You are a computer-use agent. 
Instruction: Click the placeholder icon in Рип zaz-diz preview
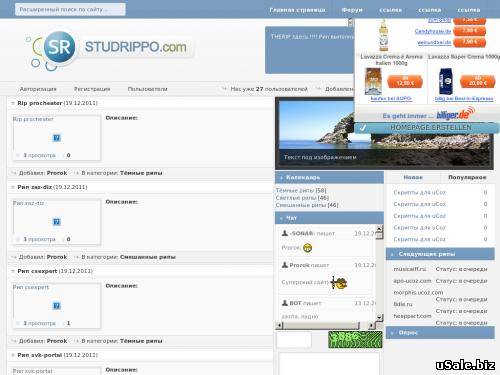pos(57,222)
